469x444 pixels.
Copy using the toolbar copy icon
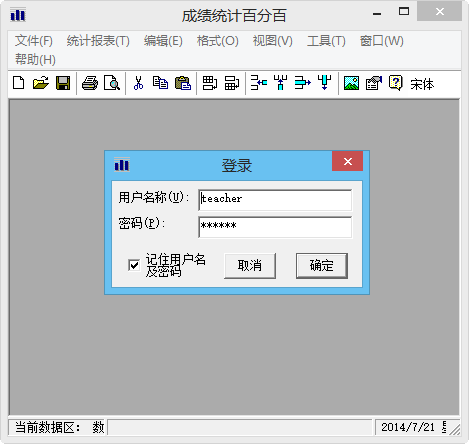(x=160, y=83)
